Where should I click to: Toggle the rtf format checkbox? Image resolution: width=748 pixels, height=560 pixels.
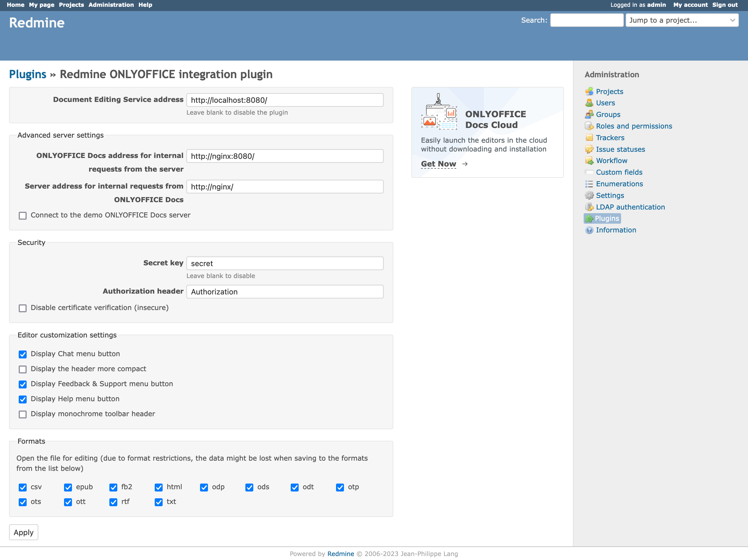coord(113,502)
